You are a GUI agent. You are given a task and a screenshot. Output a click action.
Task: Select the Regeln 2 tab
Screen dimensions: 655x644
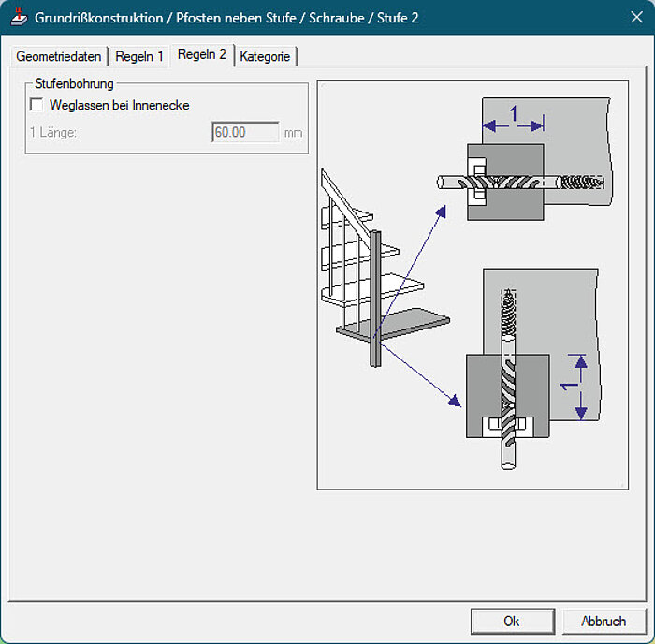click(x=202, y=54)
